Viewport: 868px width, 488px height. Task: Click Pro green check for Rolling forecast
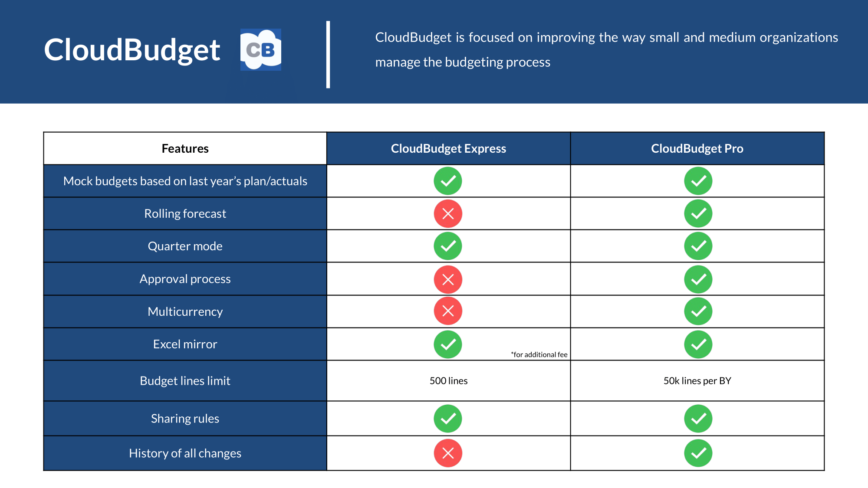(698, 213)
